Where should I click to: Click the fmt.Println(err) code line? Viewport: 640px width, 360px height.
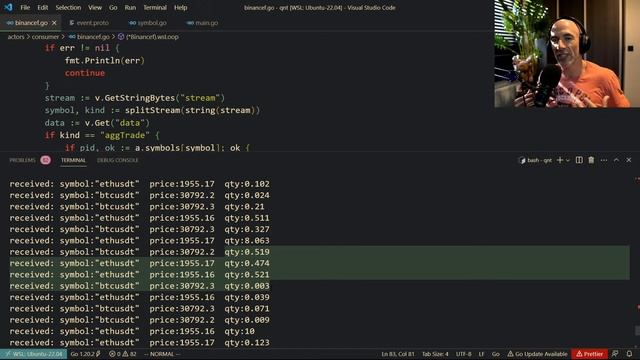(x=105, y=60)
